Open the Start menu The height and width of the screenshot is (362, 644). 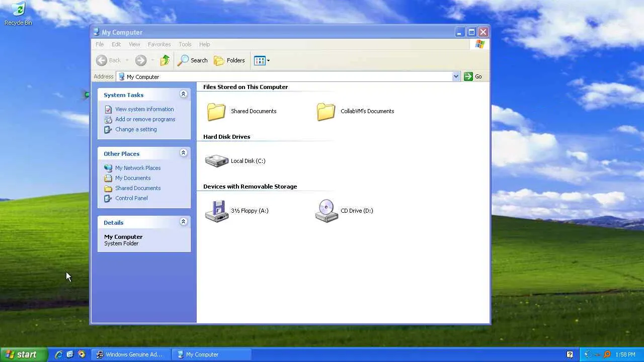click(24, 354)
